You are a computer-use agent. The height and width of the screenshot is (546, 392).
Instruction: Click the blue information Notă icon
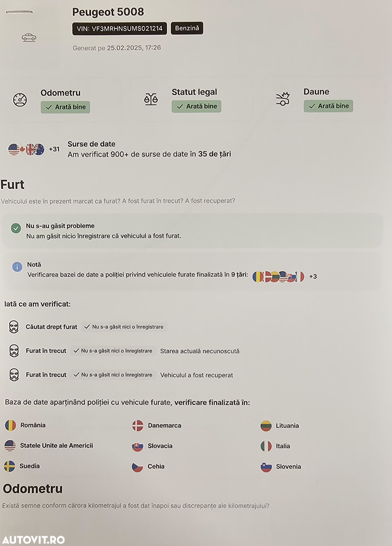(17, 267)
